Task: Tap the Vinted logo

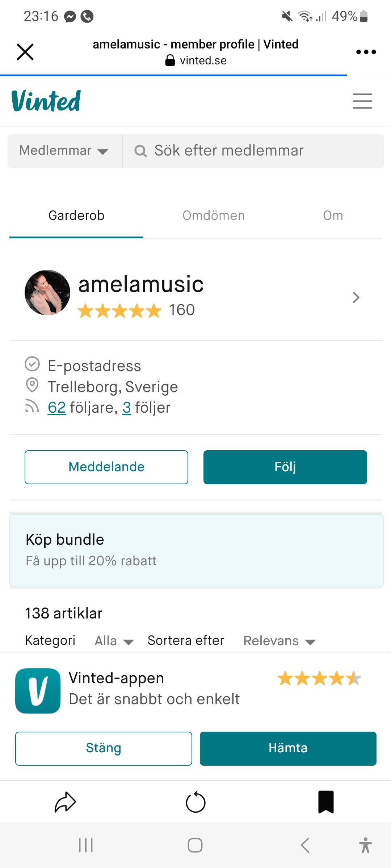Action: click(46, 101)
